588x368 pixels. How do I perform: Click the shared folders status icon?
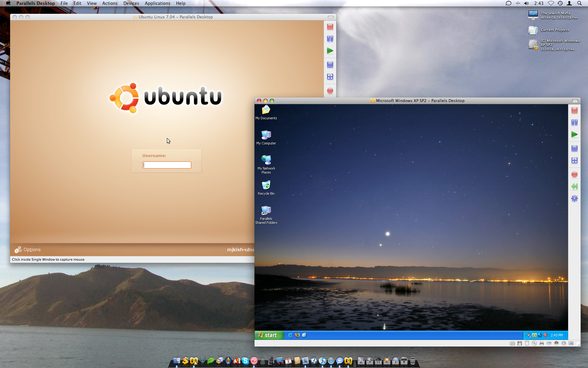coord(571,343)
